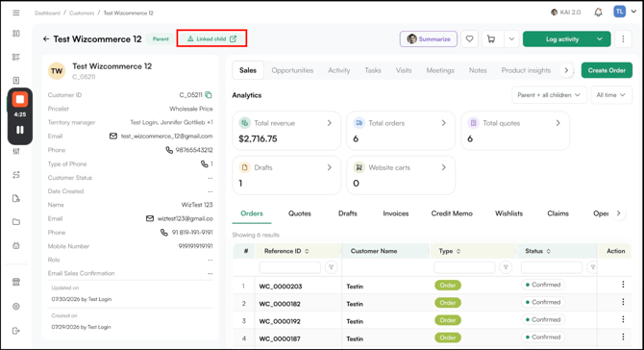
Task: Click the Summarize button
Action: 429,39
